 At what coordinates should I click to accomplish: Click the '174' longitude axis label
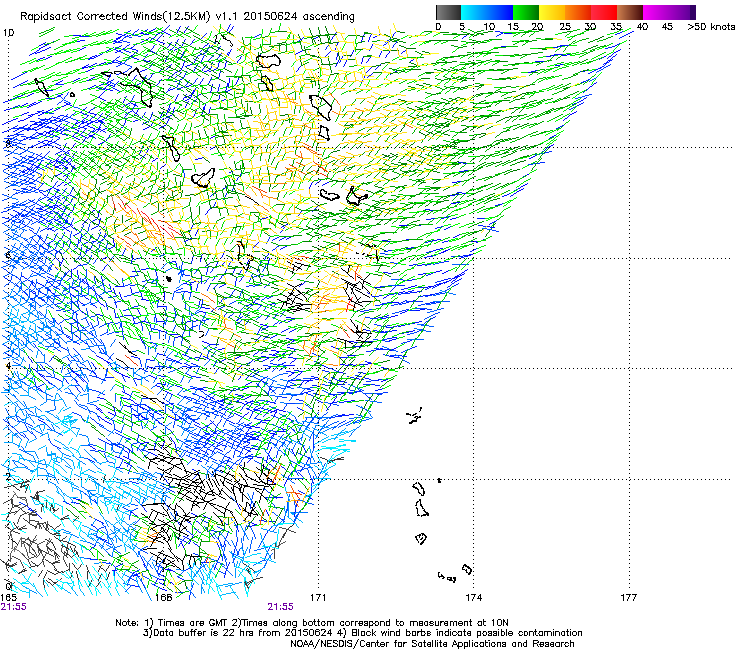pos(473,598)
